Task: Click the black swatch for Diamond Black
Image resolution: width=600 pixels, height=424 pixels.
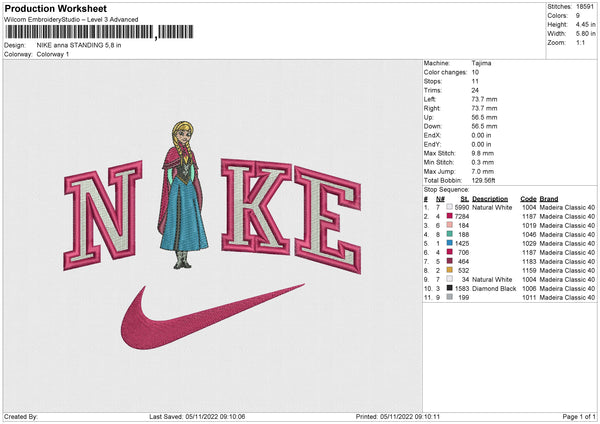Action: point(449,288)
